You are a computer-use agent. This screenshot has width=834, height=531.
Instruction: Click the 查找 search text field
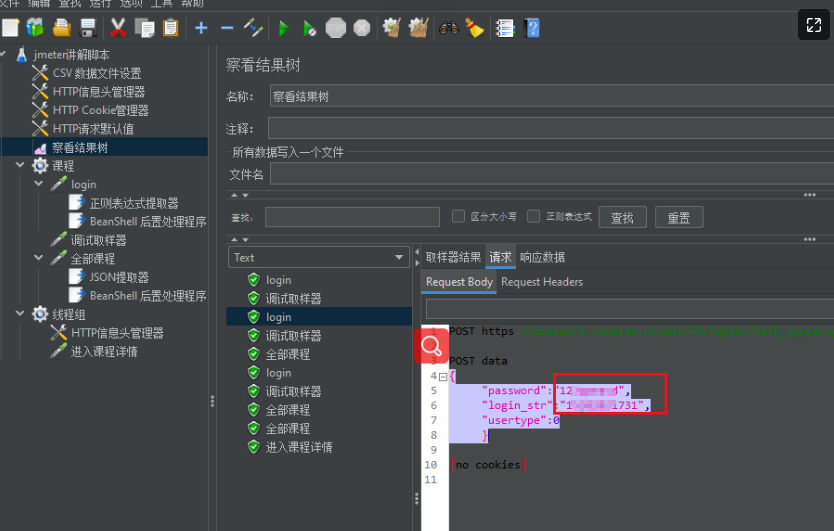[x=352, y=217]
